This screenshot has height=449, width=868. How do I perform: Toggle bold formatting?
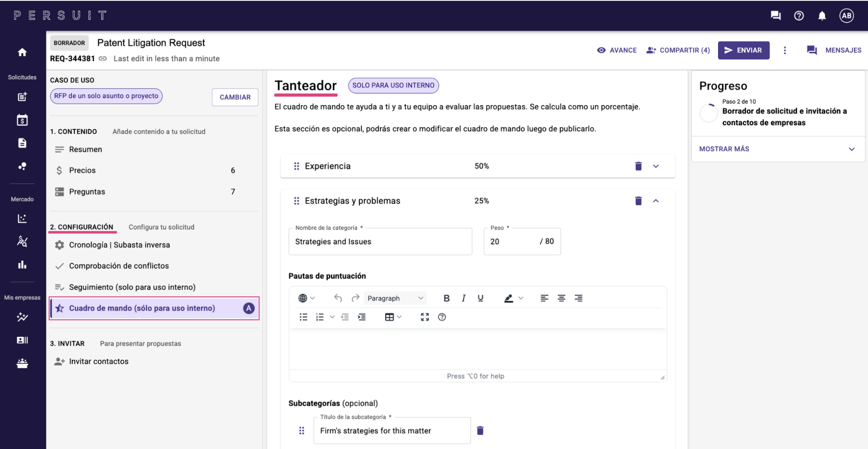447,298
